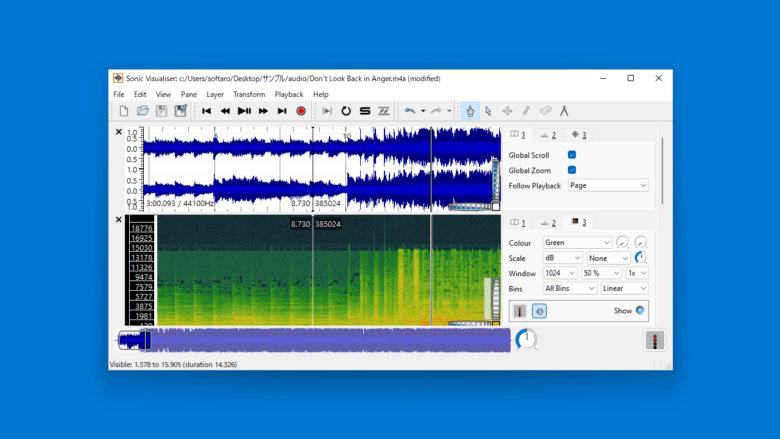Switch to tab 1 in spectrogram pane properties

(518, 223)
